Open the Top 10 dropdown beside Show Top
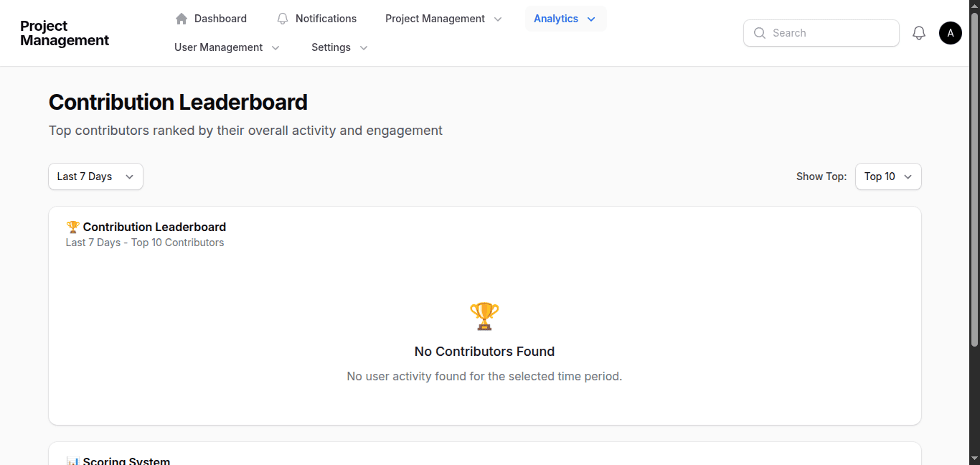 tap(887, 176)
